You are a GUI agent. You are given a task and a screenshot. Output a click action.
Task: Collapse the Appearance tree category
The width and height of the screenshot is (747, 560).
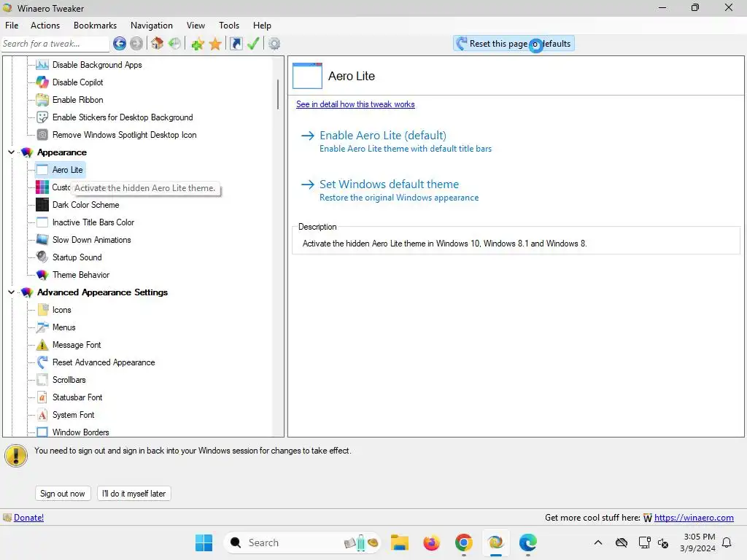pyautogui.click(x=11, y=152)
